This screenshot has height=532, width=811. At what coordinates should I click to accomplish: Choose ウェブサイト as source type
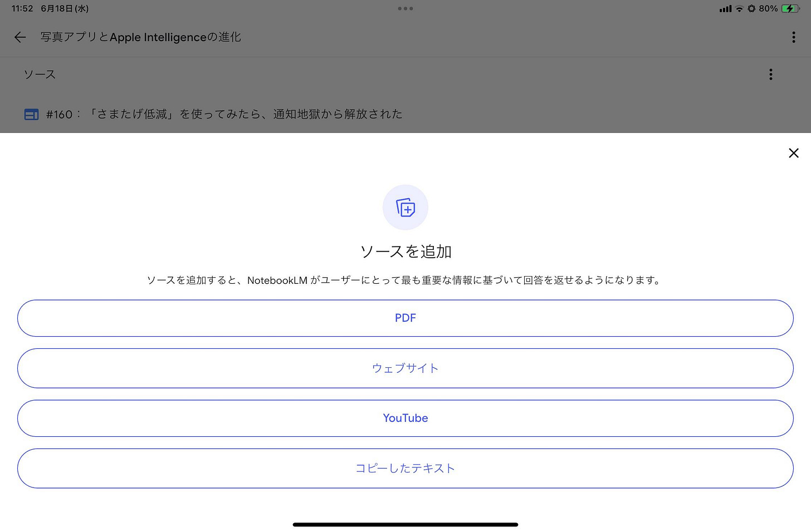[x=405, y=368]
